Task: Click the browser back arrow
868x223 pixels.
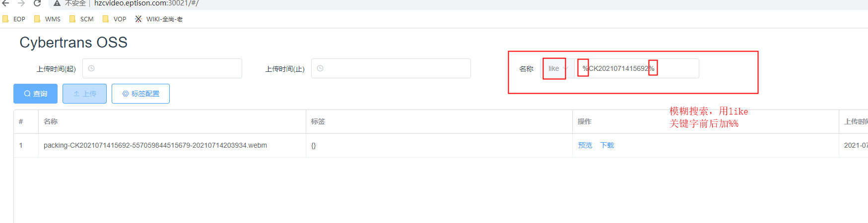Action: click(x=6, y=3)
